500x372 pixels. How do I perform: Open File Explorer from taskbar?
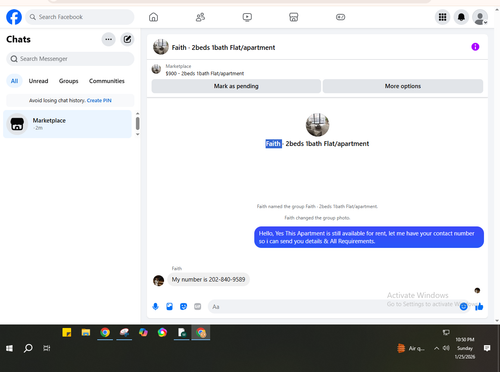(86, 332)
